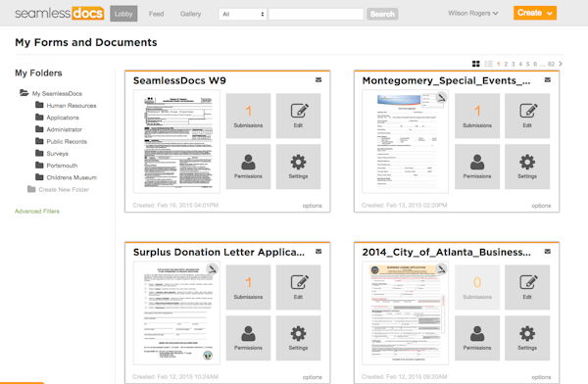Open Settings gear on SeamlessDocs W9 card
This screenshot has width=588, height=384.
pos(298,167)
